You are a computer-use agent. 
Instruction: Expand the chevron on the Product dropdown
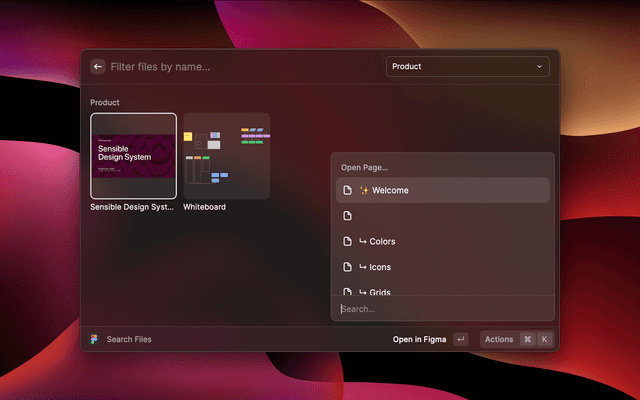(x=540, y=67)
